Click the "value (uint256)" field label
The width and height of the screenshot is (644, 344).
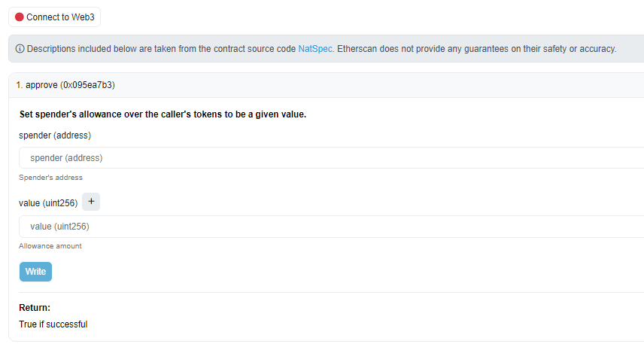[48, 203]
